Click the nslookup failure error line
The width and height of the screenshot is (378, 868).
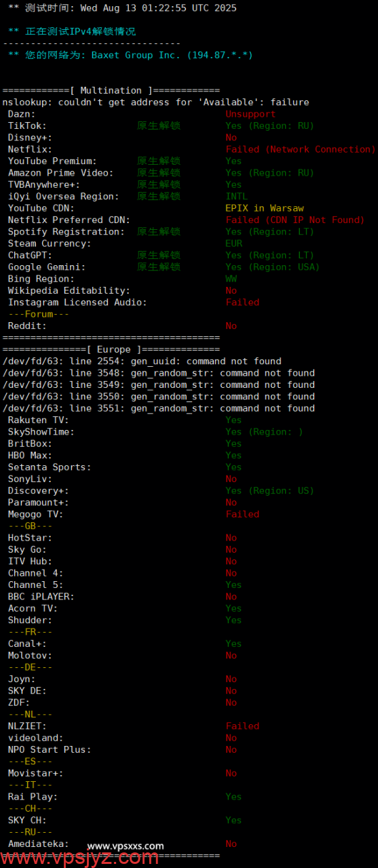[156, 102]
